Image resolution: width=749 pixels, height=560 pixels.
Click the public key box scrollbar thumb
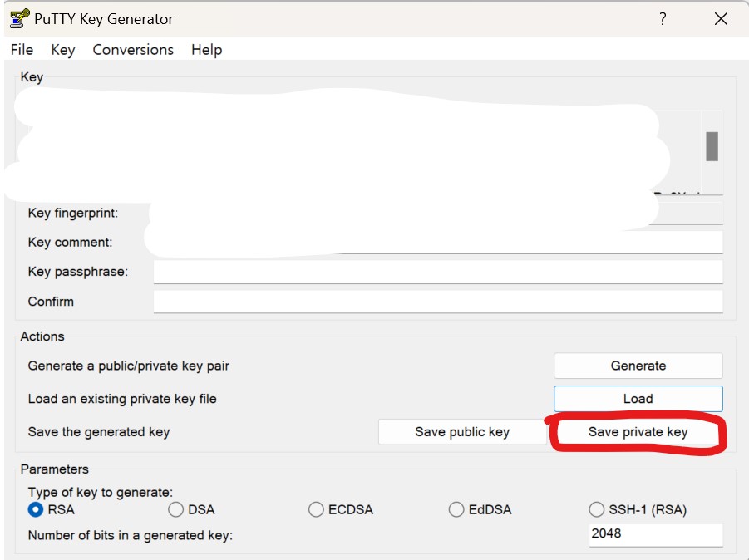point(712,146)
